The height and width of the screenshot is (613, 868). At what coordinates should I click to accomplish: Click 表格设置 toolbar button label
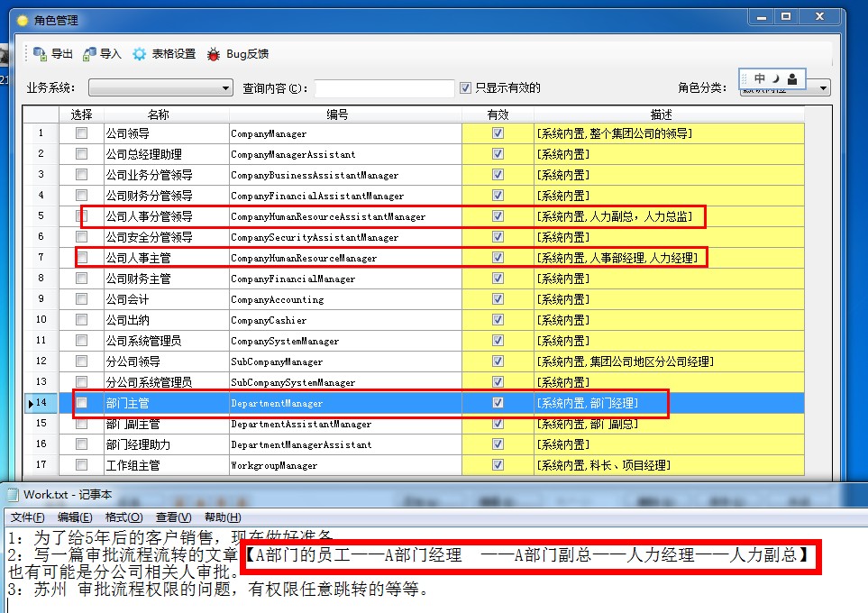(x=174, y=54)
